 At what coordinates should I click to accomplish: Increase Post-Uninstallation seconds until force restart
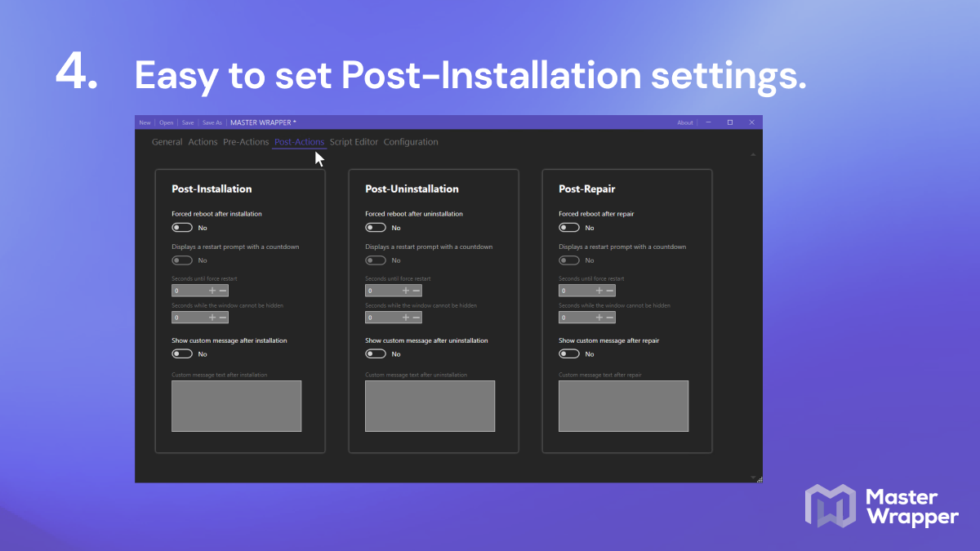click(x=406, y=291)
